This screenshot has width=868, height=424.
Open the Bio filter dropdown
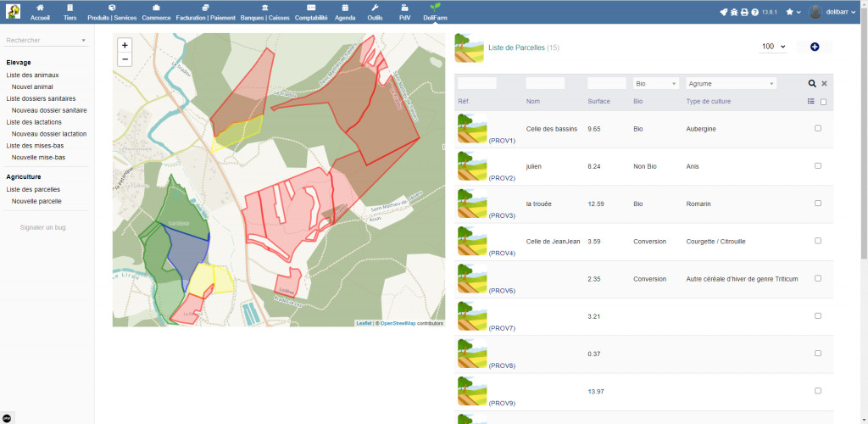(656, 84)
